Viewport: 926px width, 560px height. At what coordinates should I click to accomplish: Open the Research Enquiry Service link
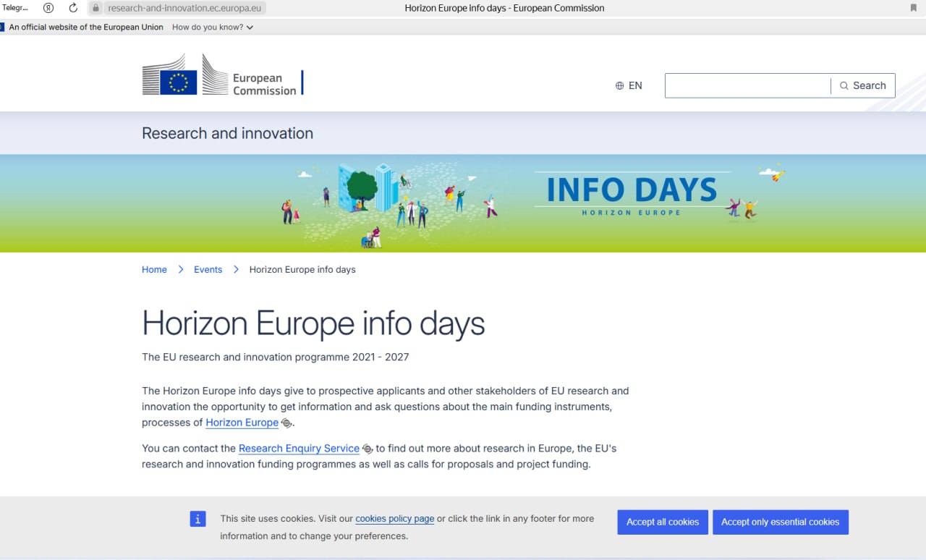tap(299, 449)
